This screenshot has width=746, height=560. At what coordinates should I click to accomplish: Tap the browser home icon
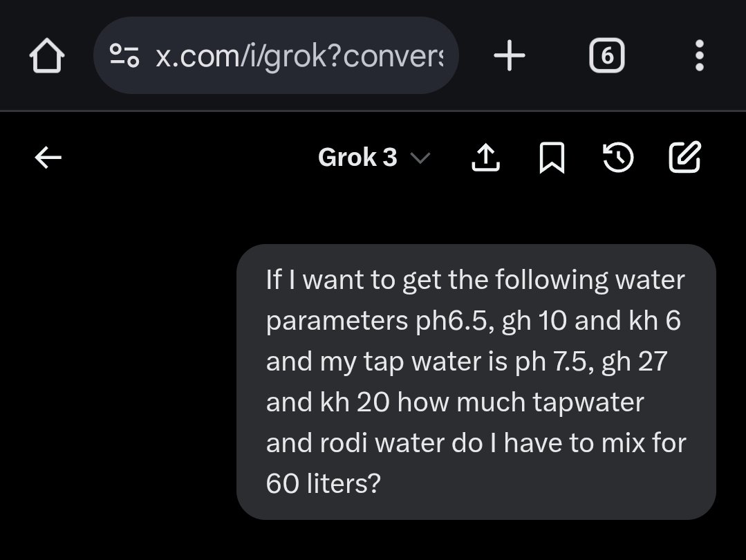tap(46, 56)
